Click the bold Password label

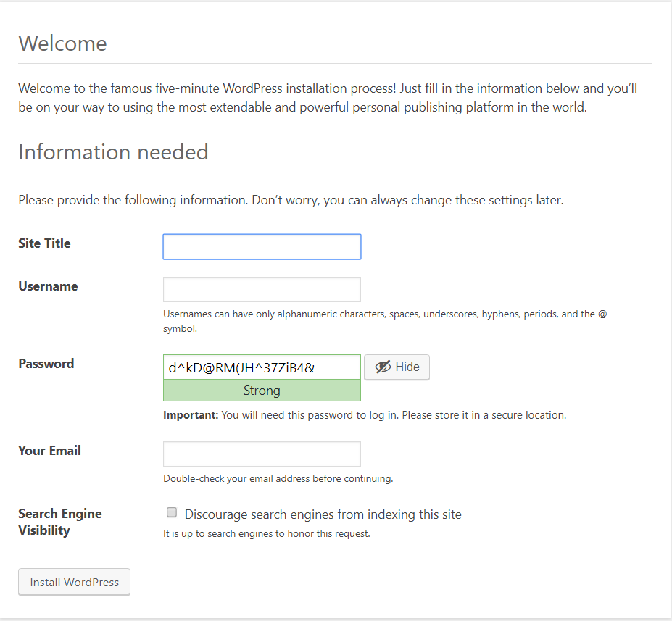[x=46, y=364]
